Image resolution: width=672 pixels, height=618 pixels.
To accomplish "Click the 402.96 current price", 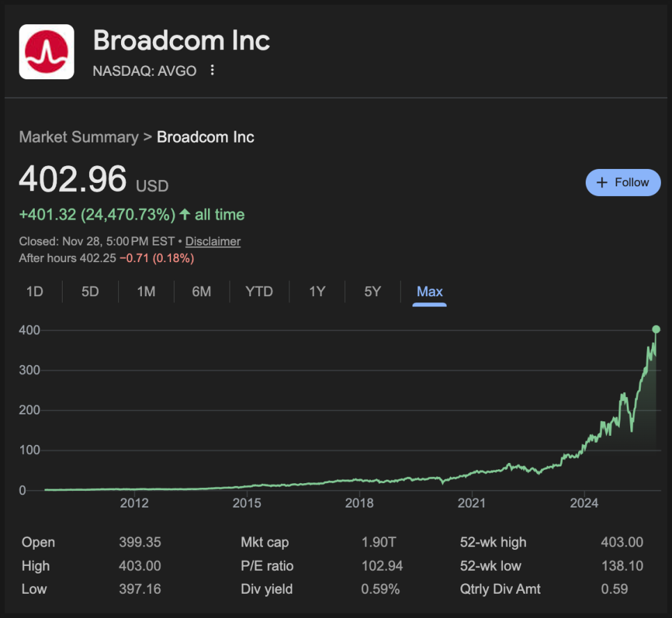I will tap(73, 179).
